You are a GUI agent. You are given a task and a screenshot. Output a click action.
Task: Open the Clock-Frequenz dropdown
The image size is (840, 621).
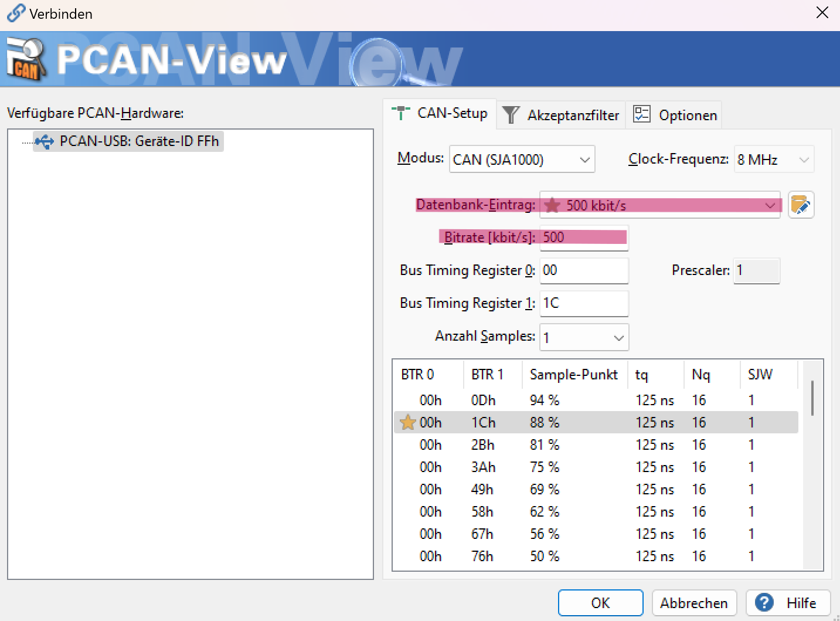pyautogui.click(x=774, y=160)
